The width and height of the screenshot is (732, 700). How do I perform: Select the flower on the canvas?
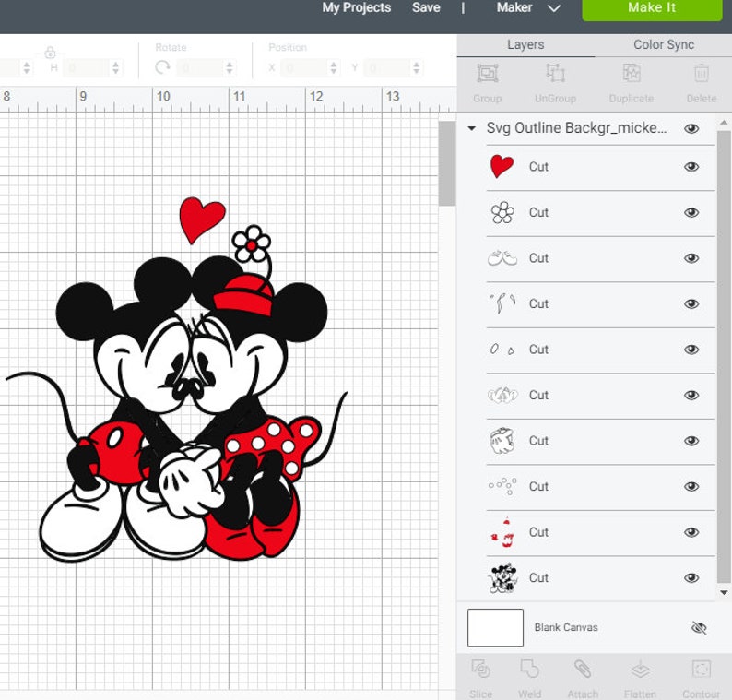click(x=251, y=243)
